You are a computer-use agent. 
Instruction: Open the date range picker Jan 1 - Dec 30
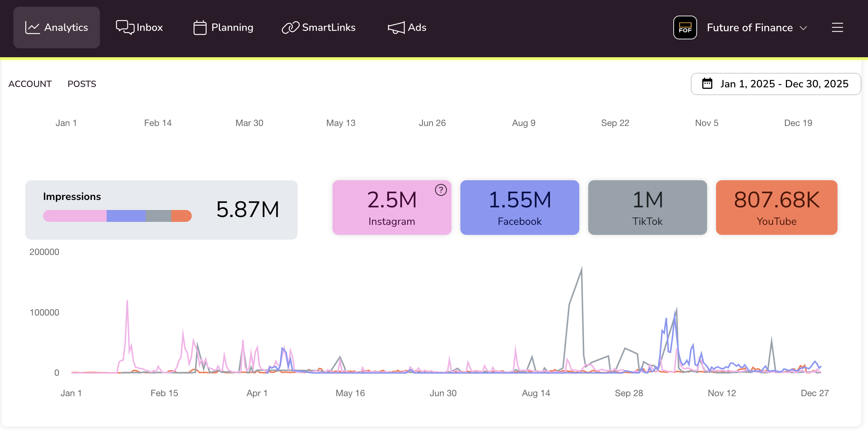(775, 84)
